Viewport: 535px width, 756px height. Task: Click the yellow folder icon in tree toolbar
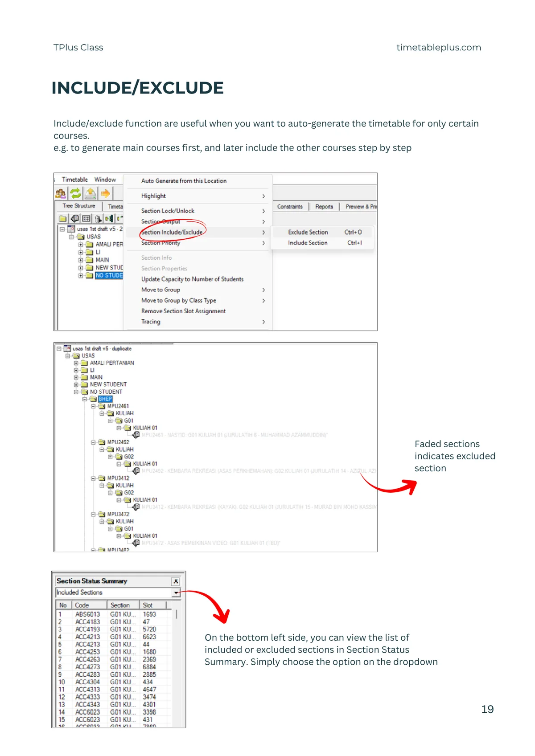click(63, 219)
